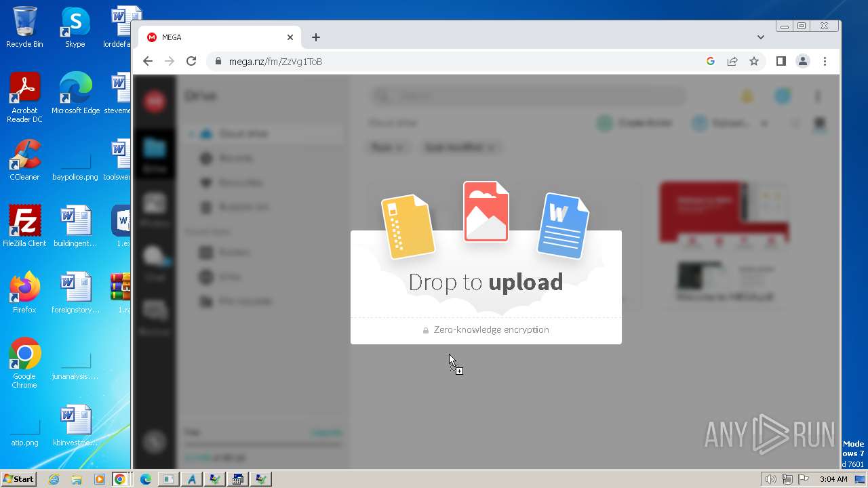Open Windows Media Player from taskbar
868x488 pixels.
[x=99, y=479]
